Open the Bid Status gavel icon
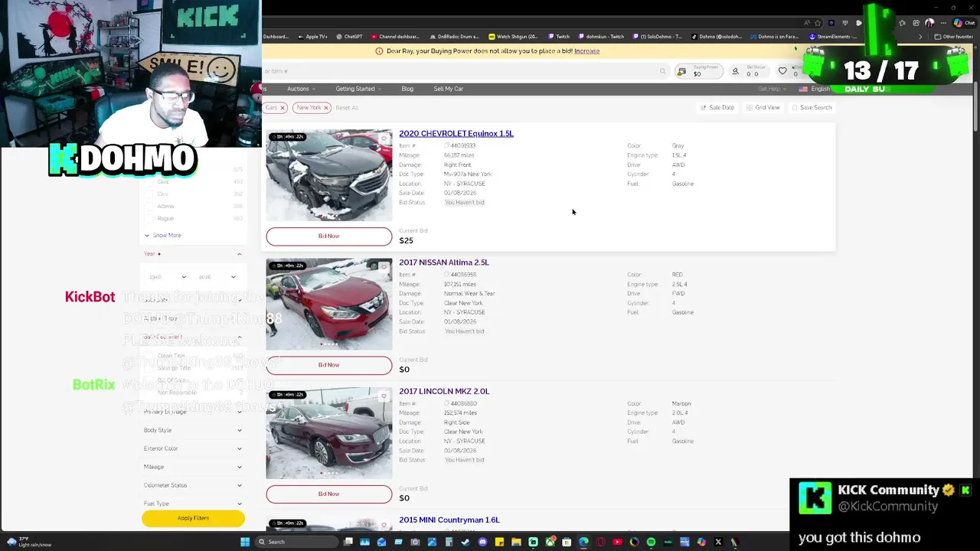Image resolution: width=980 pixels, height=551 pixels. pyautogui.click(x=735, y=71)
